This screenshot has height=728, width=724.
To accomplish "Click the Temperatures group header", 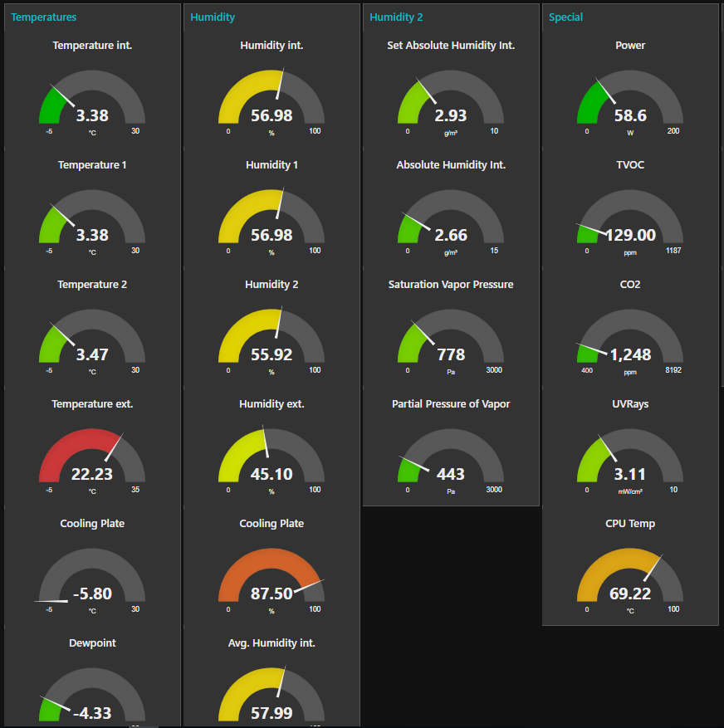I will pyautogui.click(x=44, y=17).
